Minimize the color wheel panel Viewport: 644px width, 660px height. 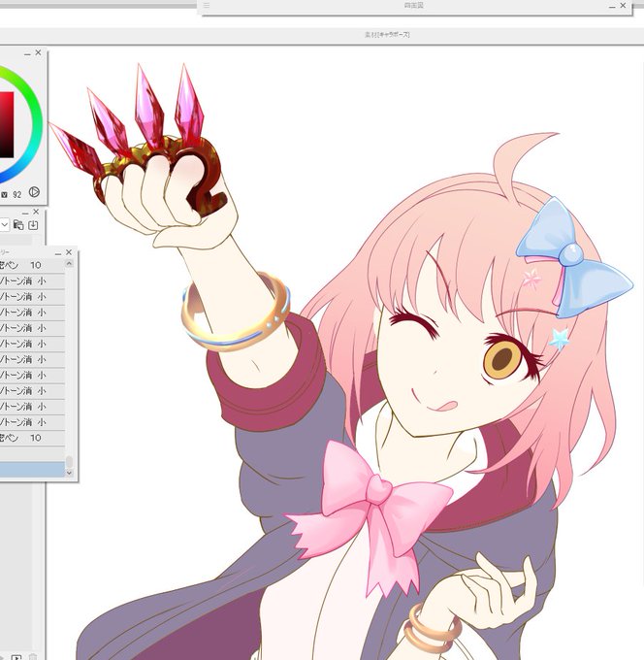pyautogui.click(x=27, y=53)
